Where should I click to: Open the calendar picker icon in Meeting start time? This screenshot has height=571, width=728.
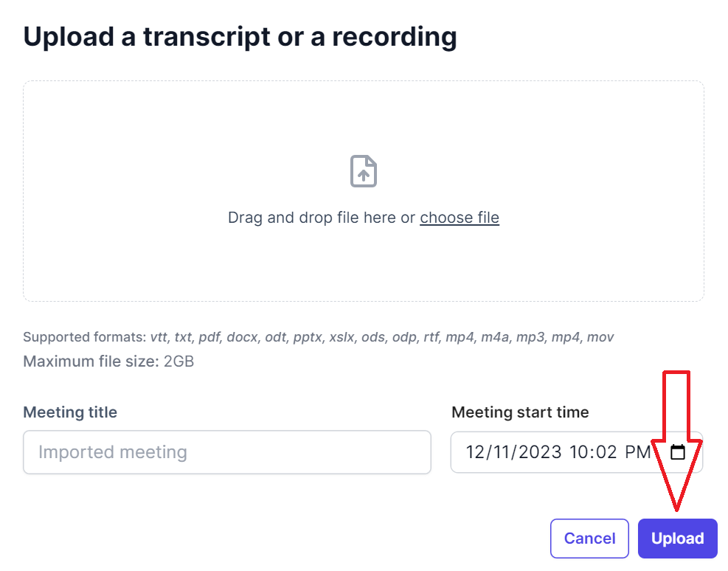point(678,452)
